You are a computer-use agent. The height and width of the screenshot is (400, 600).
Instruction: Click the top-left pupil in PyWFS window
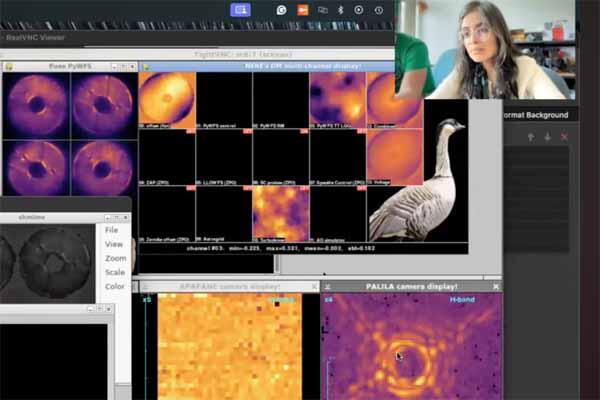[x=36, y=104]
